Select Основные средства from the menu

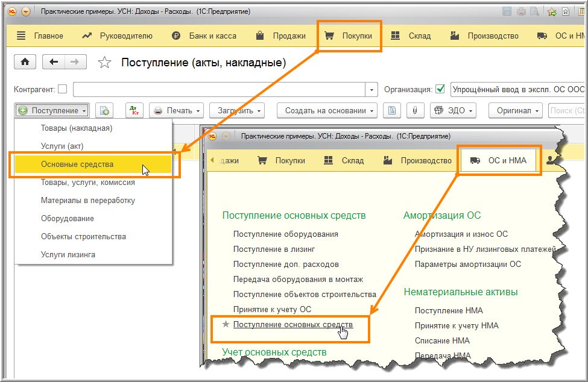point(77,164)
